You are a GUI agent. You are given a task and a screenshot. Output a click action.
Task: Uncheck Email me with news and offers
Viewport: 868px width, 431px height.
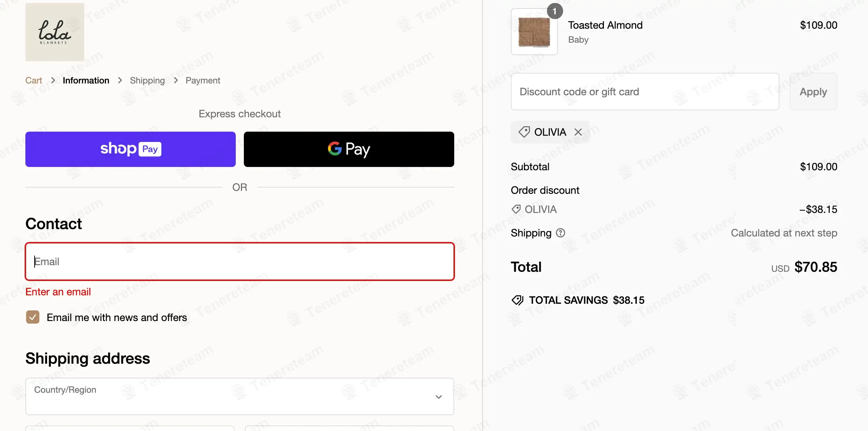[x=33, y=317]
